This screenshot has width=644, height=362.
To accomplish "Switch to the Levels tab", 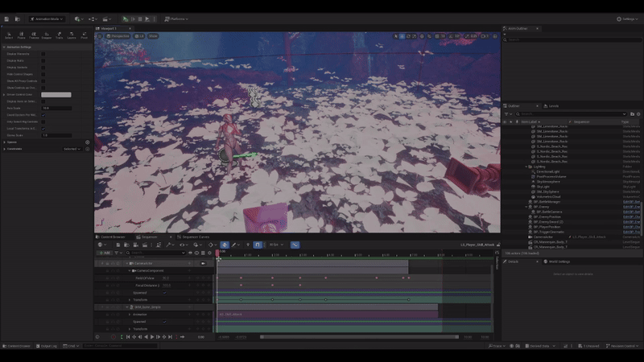I will [x=554, y=105].
